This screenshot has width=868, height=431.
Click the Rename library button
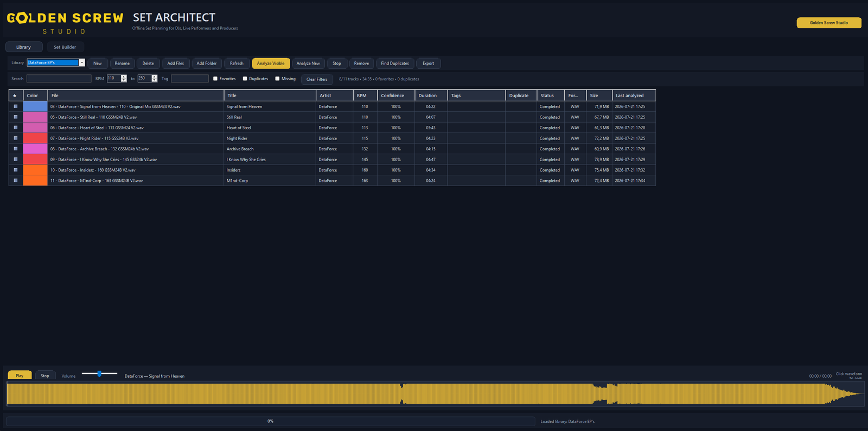tap(122, 64)
